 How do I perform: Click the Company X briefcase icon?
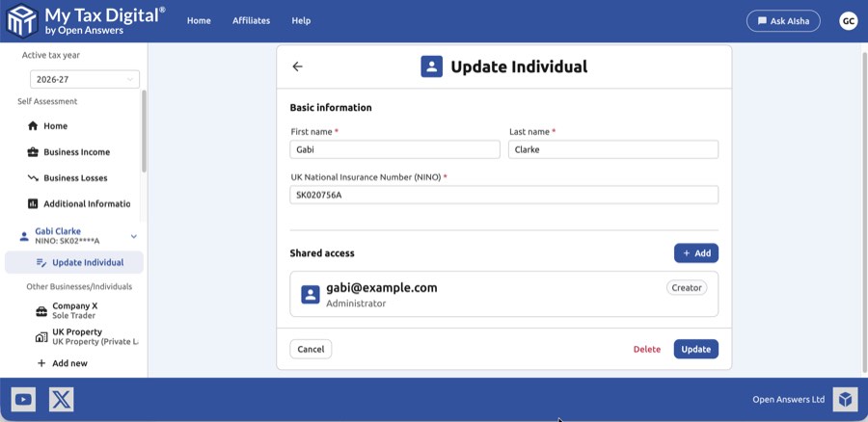(x=41, y=311)
